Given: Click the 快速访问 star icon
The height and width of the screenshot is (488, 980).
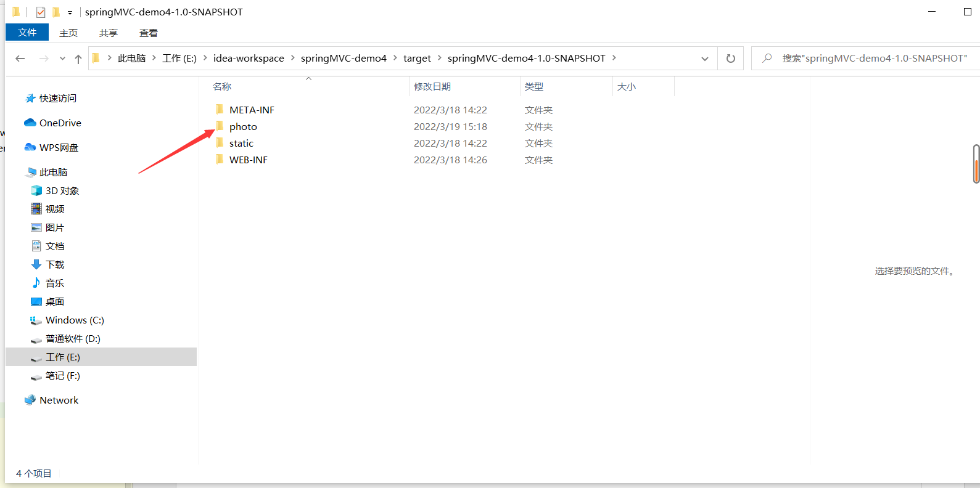Looking at the screenshot, I should (30, 98).
